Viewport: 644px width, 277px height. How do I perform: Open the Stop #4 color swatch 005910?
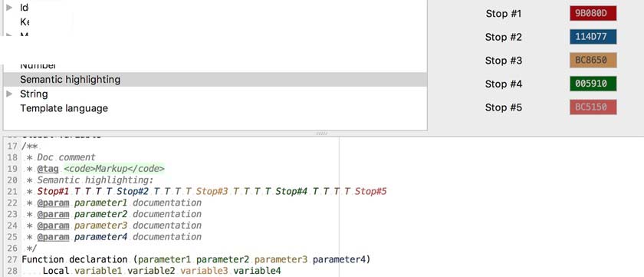(593, 84)
